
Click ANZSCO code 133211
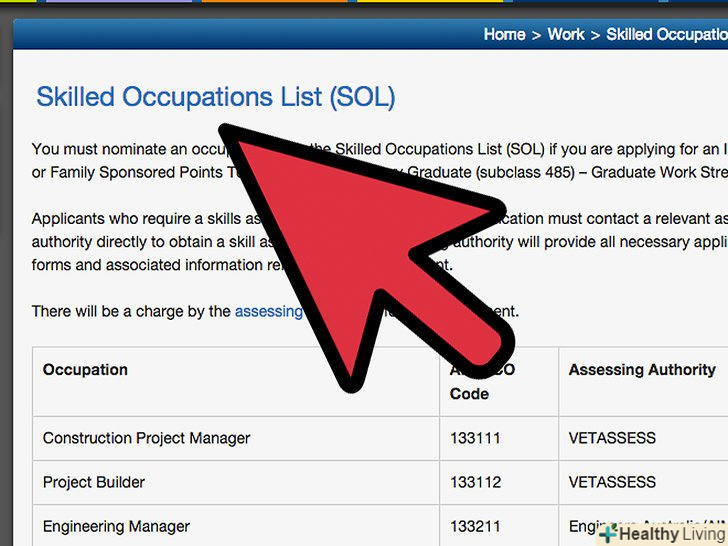pos(475,526)
